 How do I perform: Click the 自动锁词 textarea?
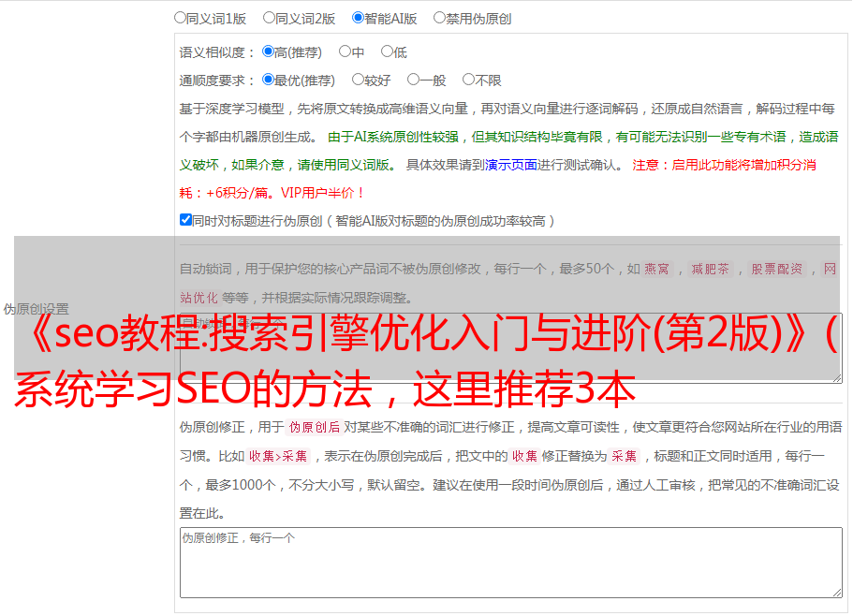pyautogui.click(x=511, y=348)
